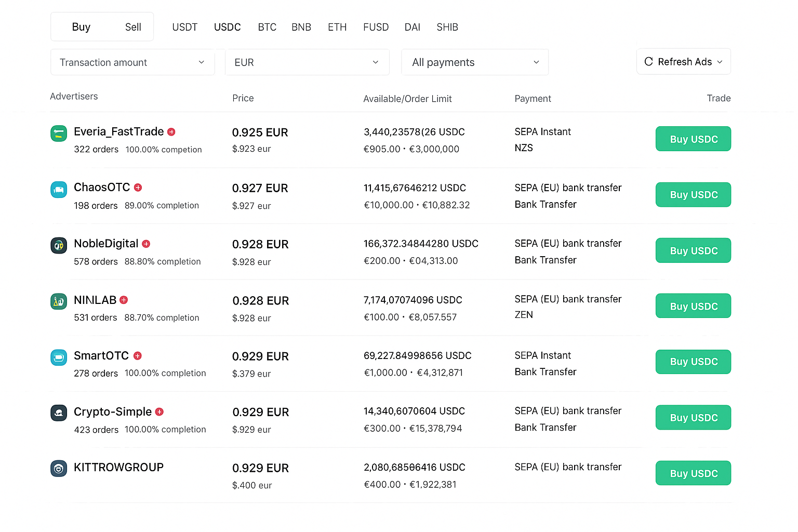
Task: Select the SHIB coin tab
Action: click(x=447, y=27)
